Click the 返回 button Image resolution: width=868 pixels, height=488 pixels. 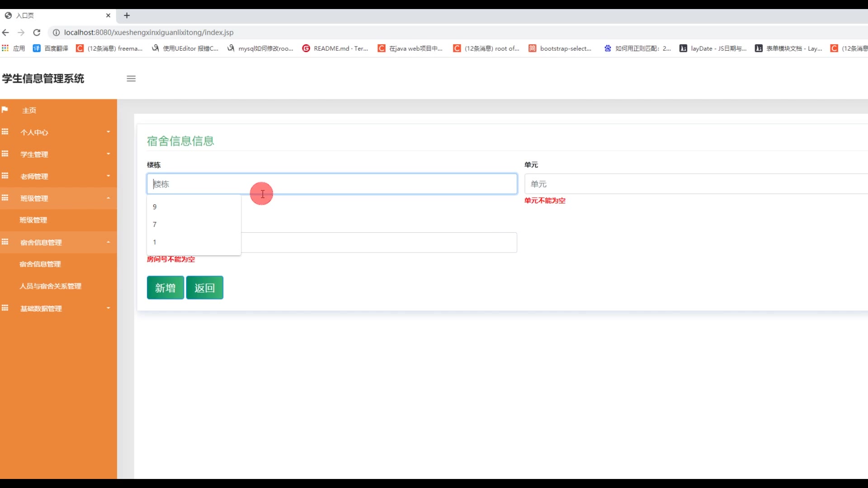click(x=204, y=288)
